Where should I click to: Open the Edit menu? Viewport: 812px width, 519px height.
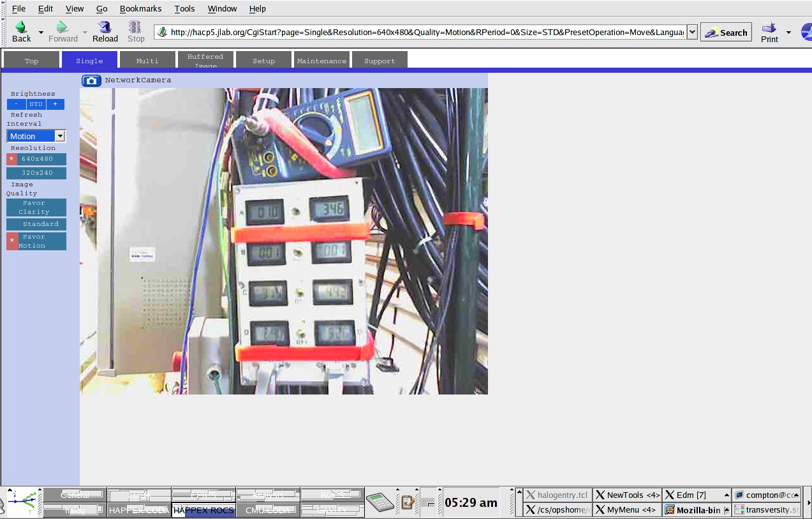coord(45,8)
